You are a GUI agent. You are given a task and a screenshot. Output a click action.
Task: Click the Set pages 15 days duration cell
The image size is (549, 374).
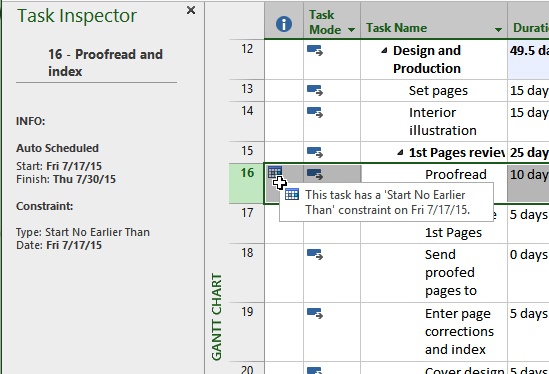[x=528, y=91]
